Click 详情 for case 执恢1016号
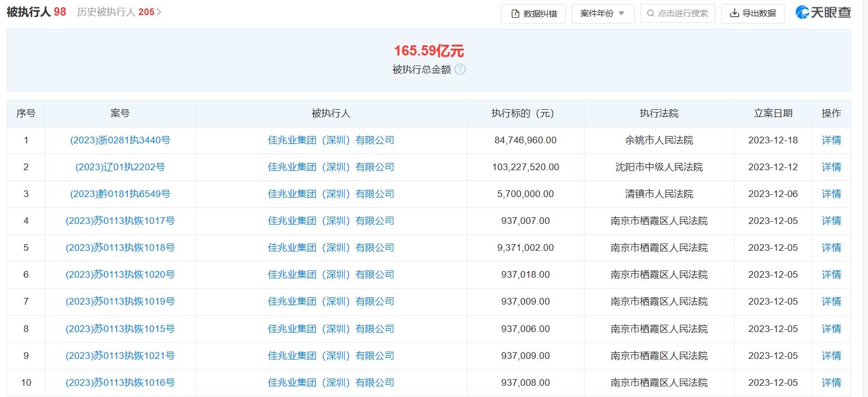 (831, 383)
